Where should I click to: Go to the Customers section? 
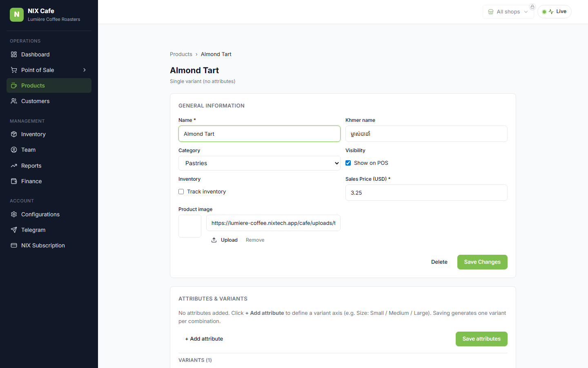tap(49, 101)
